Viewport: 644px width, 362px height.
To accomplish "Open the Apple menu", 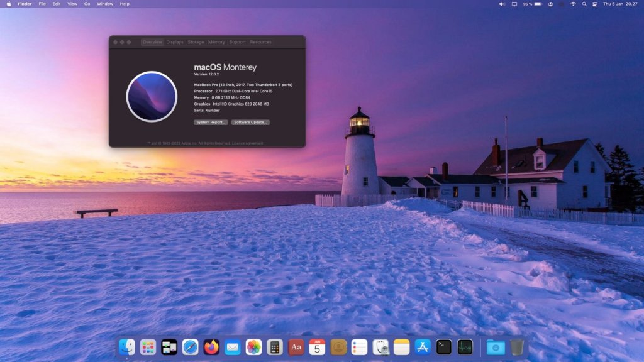I will click(x=9, y=4).
